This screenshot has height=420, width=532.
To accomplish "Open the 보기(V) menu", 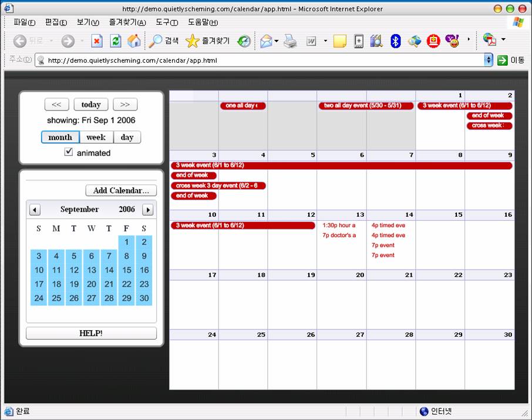I will 87,22.
